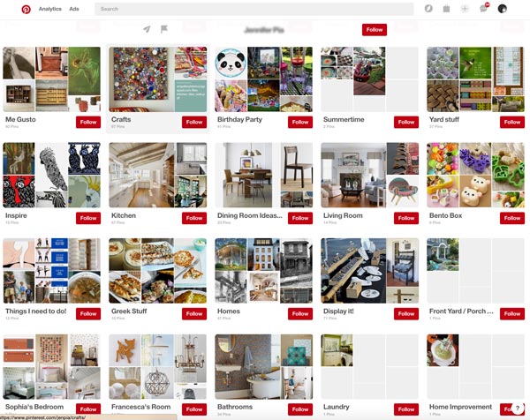The width and height of the screenshot is (530, 420).
Task: Click the plus create pin icon
Action: click(465, 9)
